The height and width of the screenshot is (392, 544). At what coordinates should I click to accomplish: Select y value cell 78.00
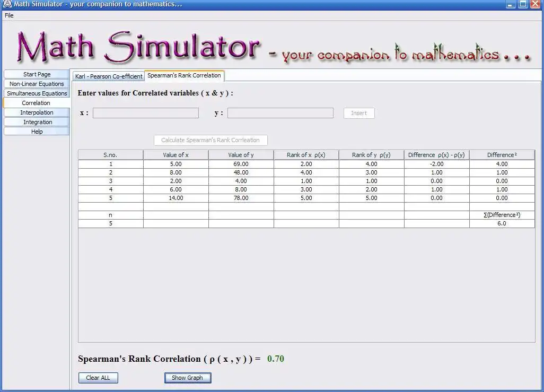coord(241,198)
